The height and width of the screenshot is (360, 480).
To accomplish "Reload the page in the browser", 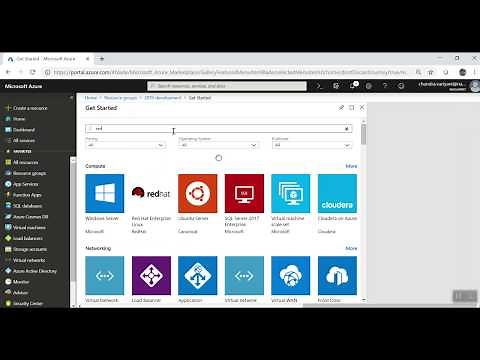I will [32, 72].
